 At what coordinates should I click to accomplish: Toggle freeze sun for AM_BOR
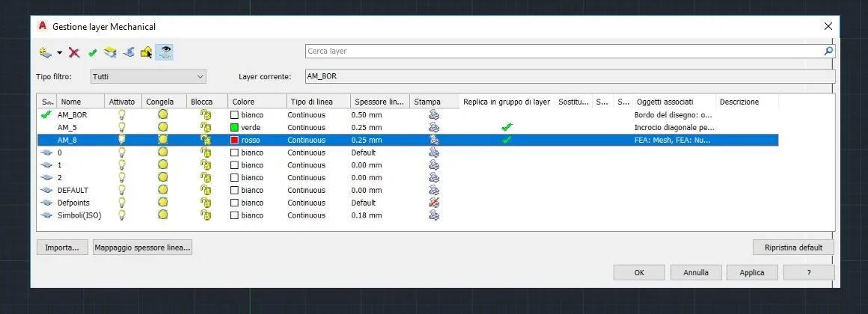point(163,114)
